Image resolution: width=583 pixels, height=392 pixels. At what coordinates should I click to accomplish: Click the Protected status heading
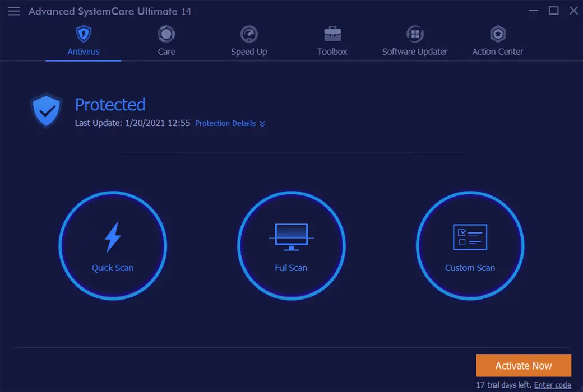click(110, 105)
